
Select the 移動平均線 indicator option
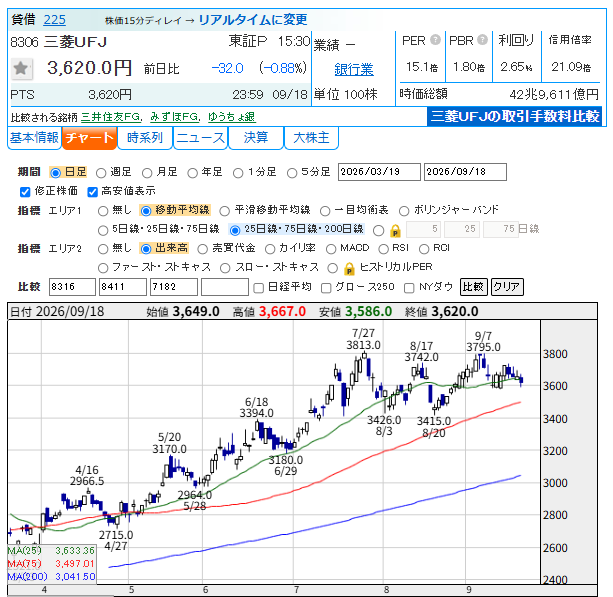(x=146, y=211)
